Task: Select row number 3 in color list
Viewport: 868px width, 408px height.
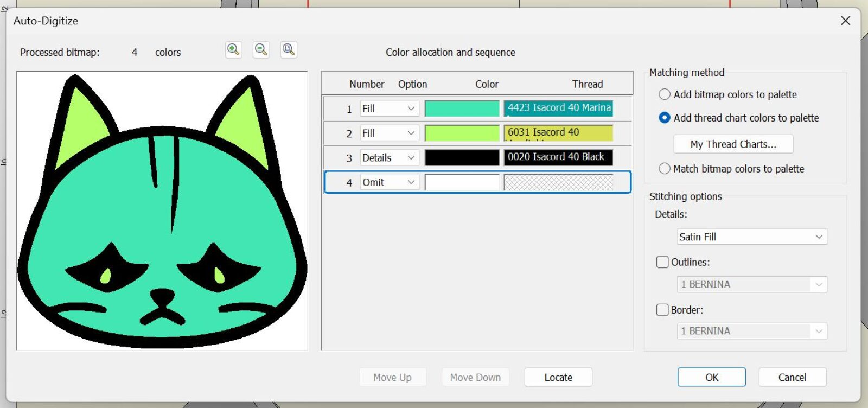Action: [x=349, y=158]
